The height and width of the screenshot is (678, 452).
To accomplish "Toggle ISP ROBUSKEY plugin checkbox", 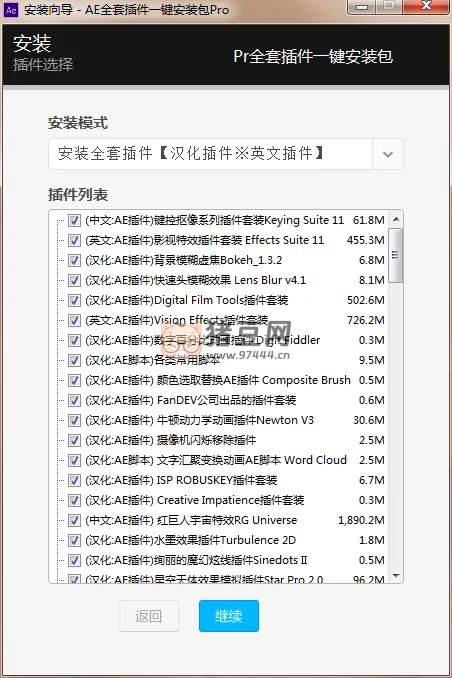I will click(x=74, y=480).
